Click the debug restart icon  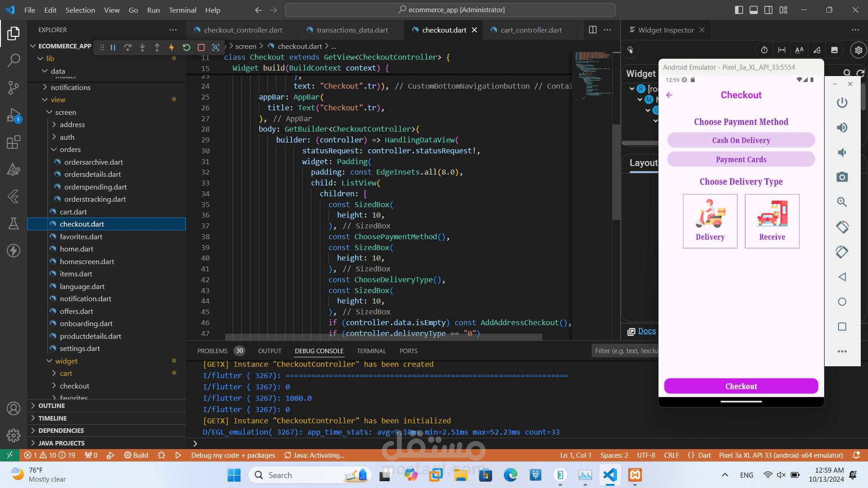(186, 47)
